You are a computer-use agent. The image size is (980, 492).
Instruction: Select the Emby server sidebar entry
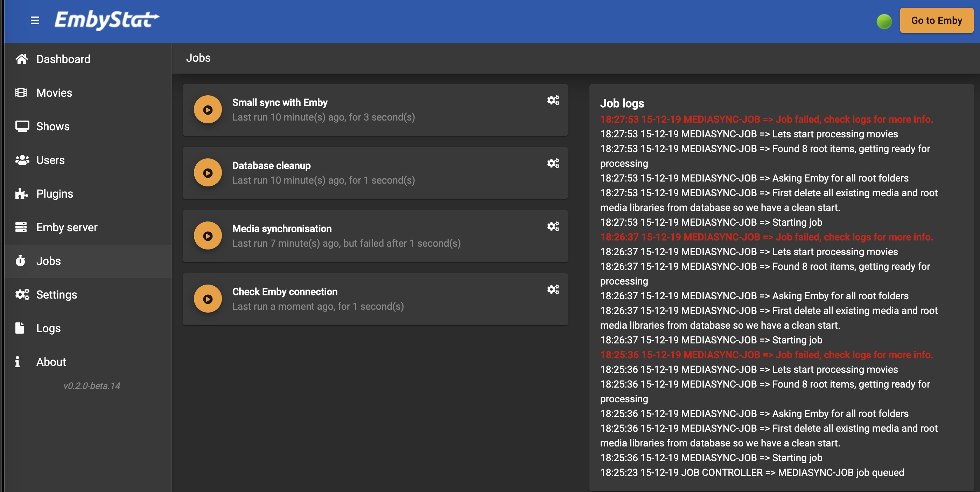point(67,227)
